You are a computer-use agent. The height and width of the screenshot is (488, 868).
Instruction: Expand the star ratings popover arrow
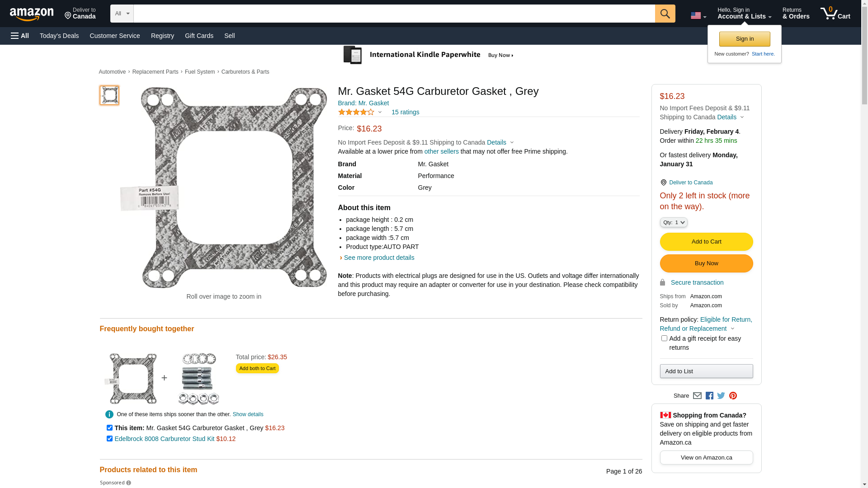pos(380,112)
